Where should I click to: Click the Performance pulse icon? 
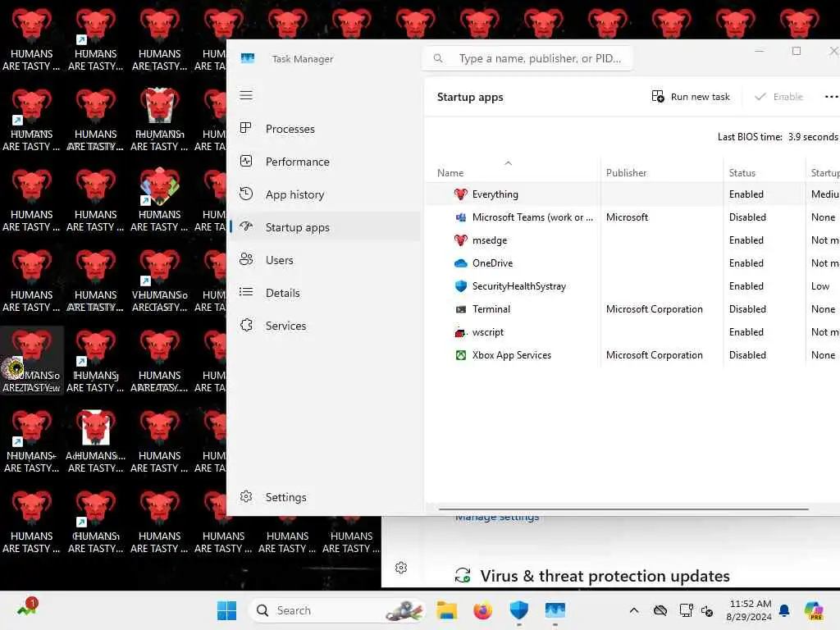tap(246, 161)
